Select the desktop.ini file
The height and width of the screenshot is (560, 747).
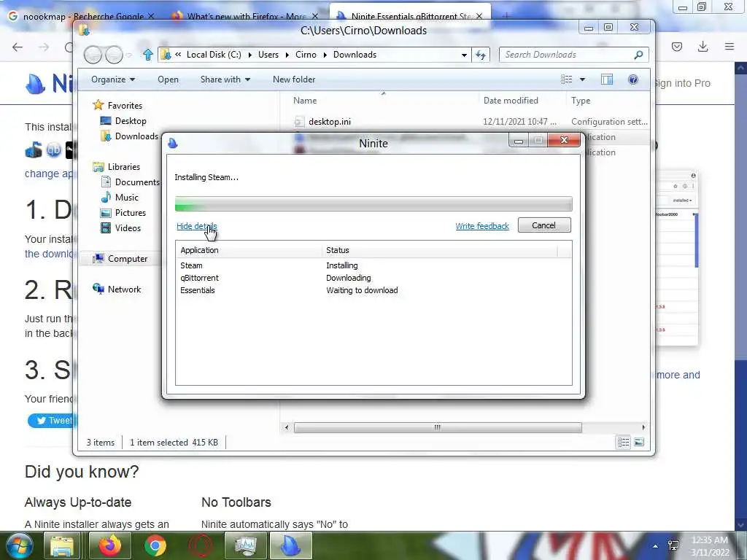click(330, 122)
